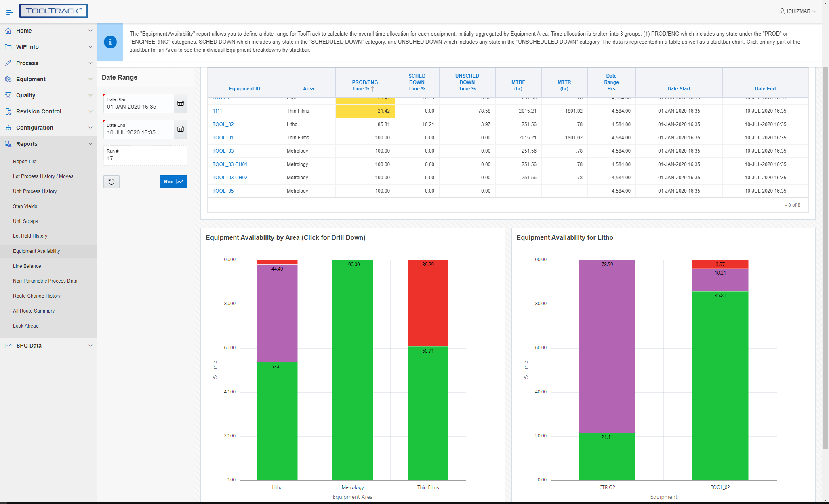Select Line Balance from the Reports list
The image size is (829, 504).
click(27, 266)
